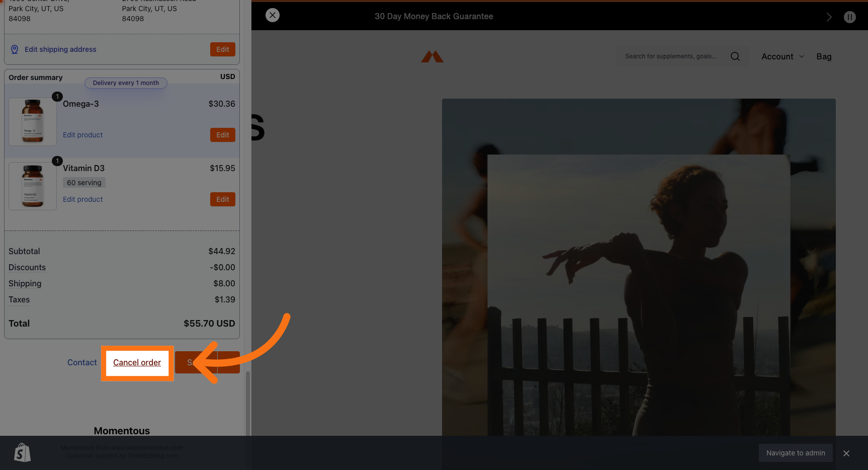This screenshot has width=868, height=470.
Task: Expand the 60 serving badge under Vitamin D3
Action: (83, 182)
